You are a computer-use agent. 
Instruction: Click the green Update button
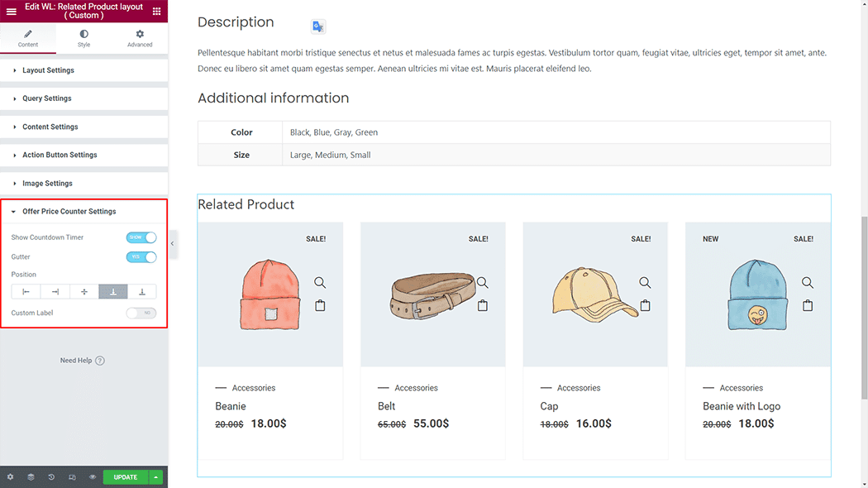[125, 477]
